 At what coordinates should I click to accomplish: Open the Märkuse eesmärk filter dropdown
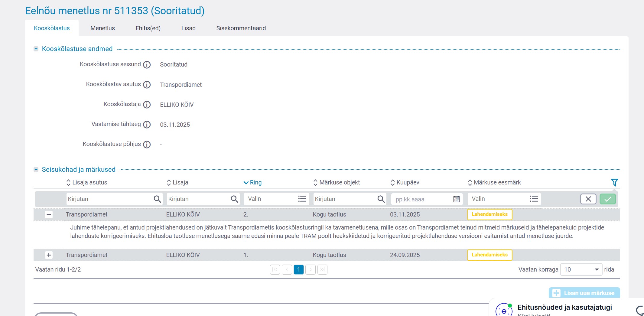point(504,199)
